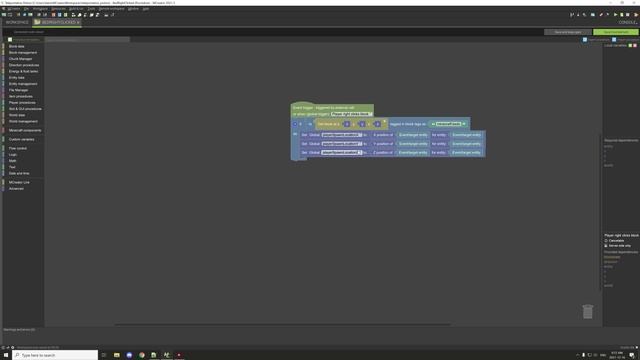Click Import procedure template button
This screenshot has width=640, height=360.
(x=625, y=40)
